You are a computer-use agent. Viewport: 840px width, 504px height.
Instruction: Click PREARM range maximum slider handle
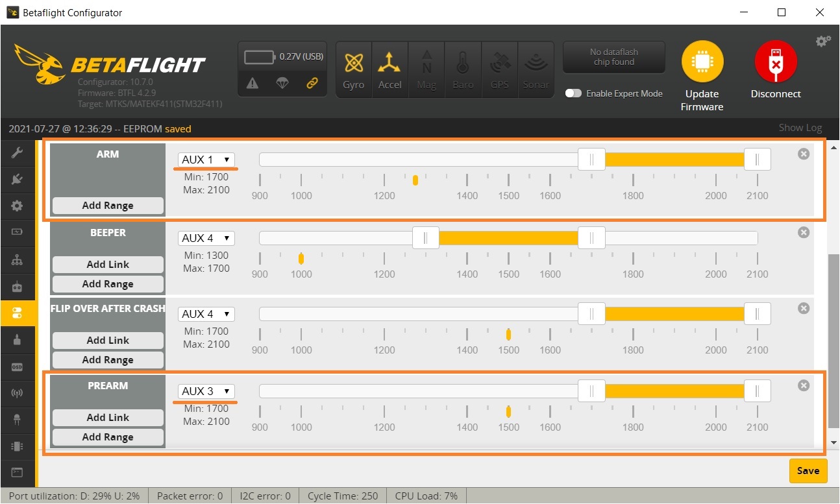click(x=758, y=391)
